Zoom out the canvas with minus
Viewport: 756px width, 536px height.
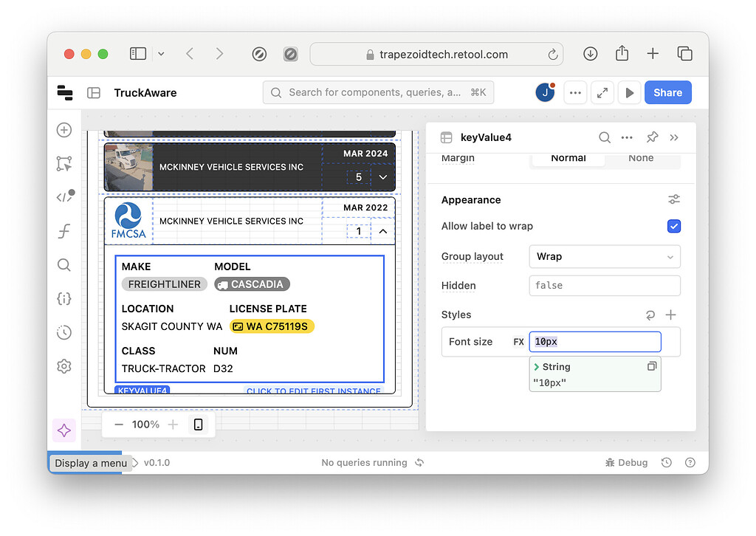coord(119,425)
